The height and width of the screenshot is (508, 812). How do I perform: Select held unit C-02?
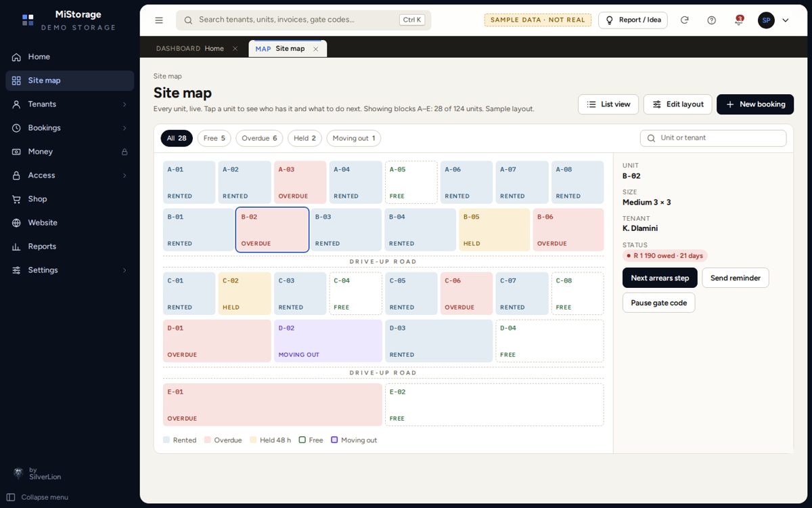[x=245, y=293]
